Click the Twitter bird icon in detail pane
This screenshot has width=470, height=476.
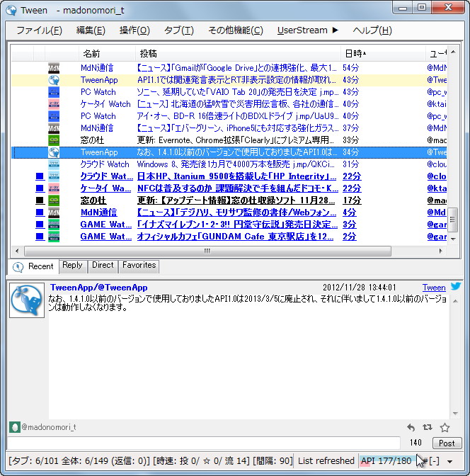pos(456,286)
